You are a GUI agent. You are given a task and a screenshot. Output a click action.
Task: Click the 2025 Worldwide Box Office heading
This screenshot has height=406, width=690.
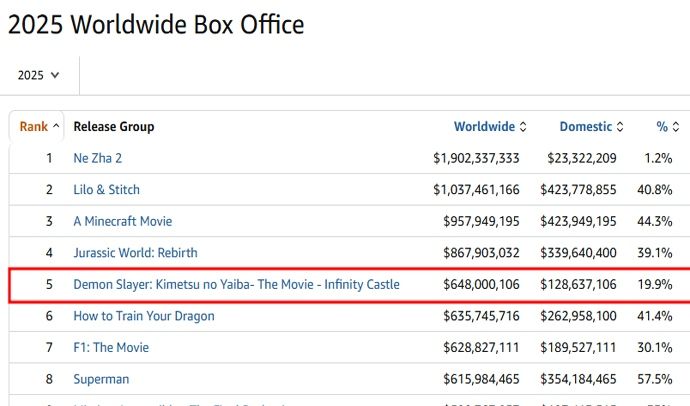pyautogui.click(x=155, y=24)
